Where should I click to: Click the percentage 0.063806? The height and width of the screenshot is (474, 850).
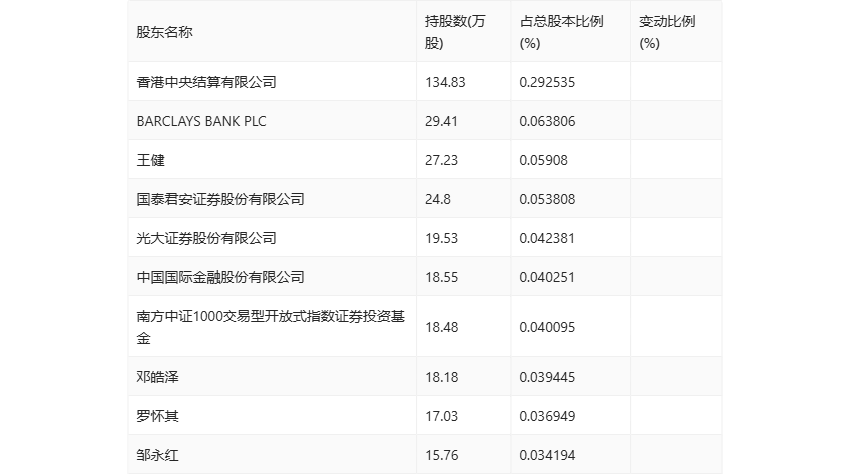(547, 121)
